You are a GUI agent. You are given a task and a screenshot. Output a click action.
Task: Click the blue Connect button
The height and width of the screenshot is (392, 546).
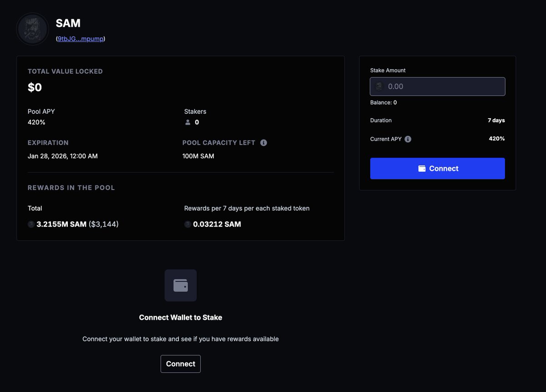pos(438,168)
